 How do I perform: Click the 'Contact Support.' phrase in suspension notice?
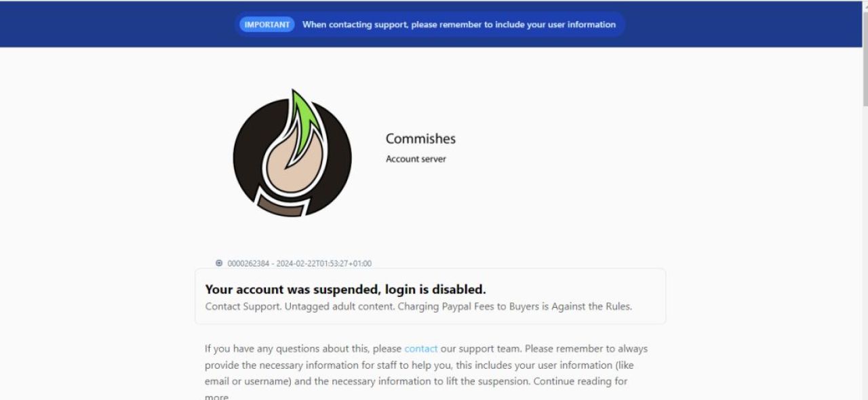tap(243, 306)
